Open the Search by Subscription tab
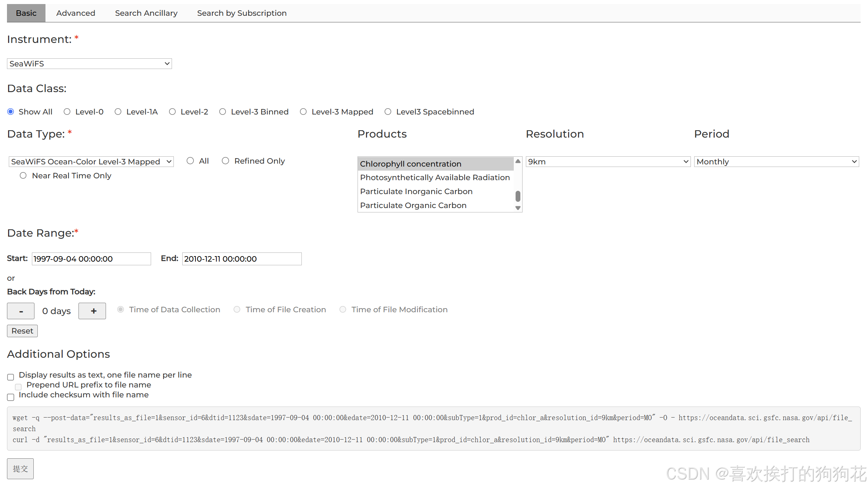This screenshot has height=488, width=868. click(x=242, y=13)
